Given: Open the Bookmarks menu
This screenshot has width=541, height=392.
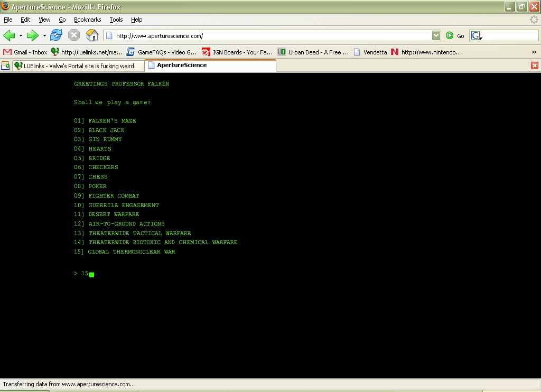Looking at the screenshot, I should click(87, 20).
